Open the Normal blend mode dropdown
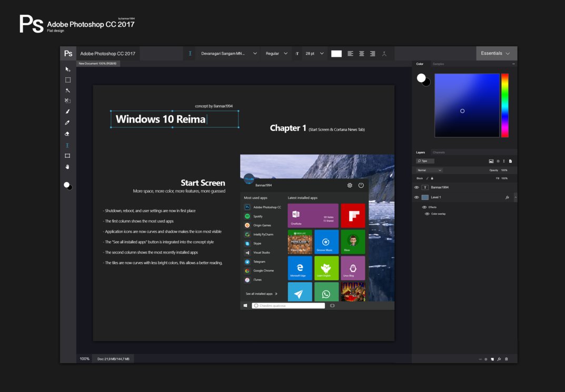Image resolution: width=565 pixels, height=392 pixels. 429,170
